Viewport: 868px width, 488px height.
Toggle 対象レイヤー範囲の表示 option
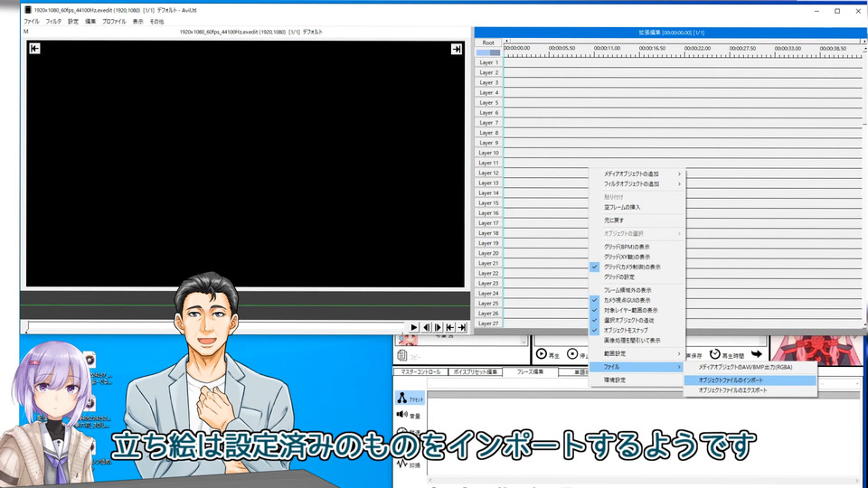click(x=637, y=310)
